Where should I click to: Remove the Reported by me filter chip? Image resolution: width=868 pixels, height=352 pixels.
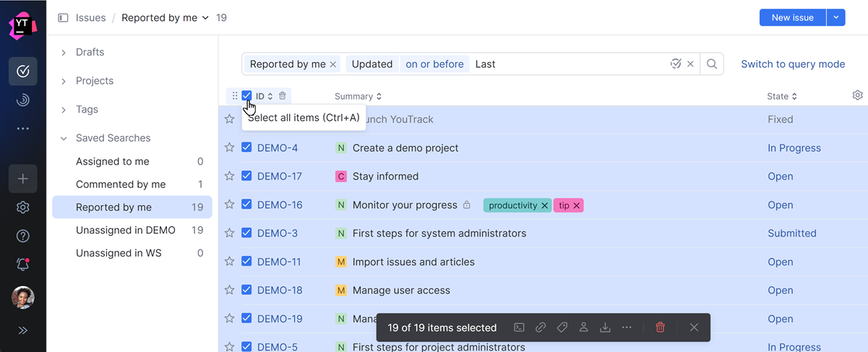333,64
